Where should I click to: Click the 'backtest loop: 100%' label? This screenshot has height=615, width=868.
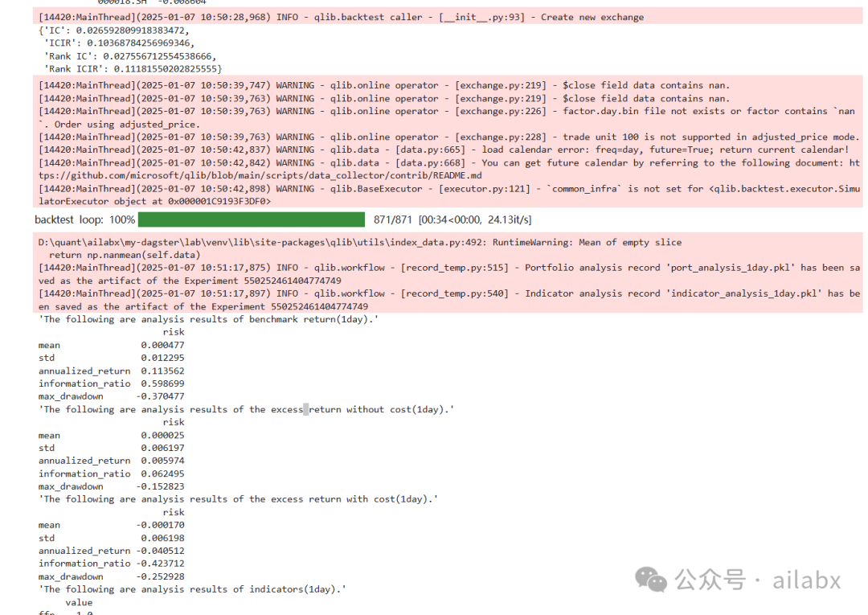point(84,219)
